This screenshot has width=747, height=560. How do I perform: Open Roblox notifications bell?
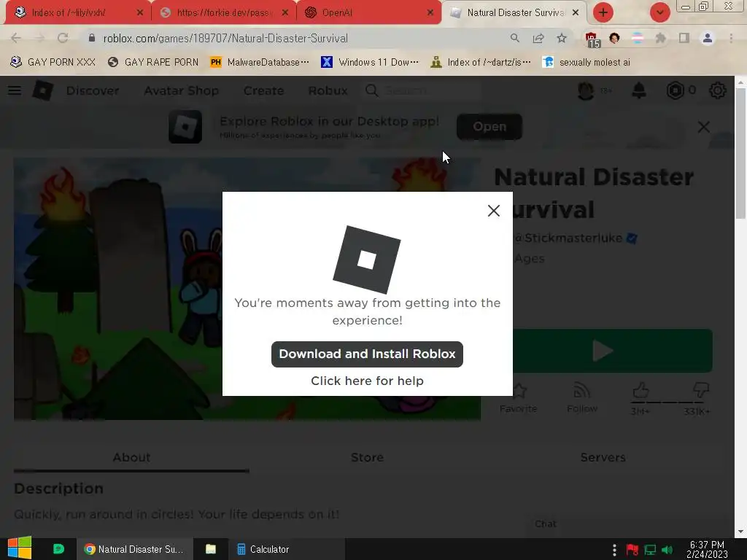pyautogui.click(x=639, y=90)
